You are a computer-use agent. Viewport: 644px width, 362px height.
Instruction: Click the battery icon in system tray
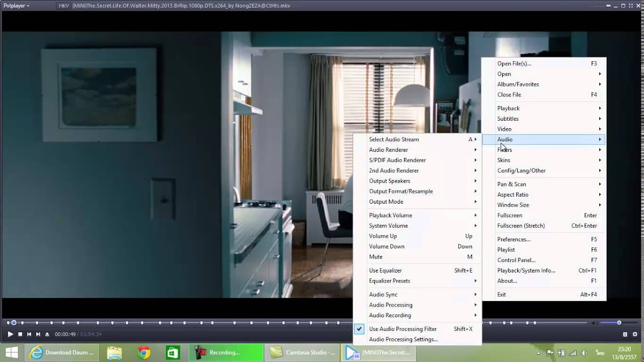coord(561,352)
